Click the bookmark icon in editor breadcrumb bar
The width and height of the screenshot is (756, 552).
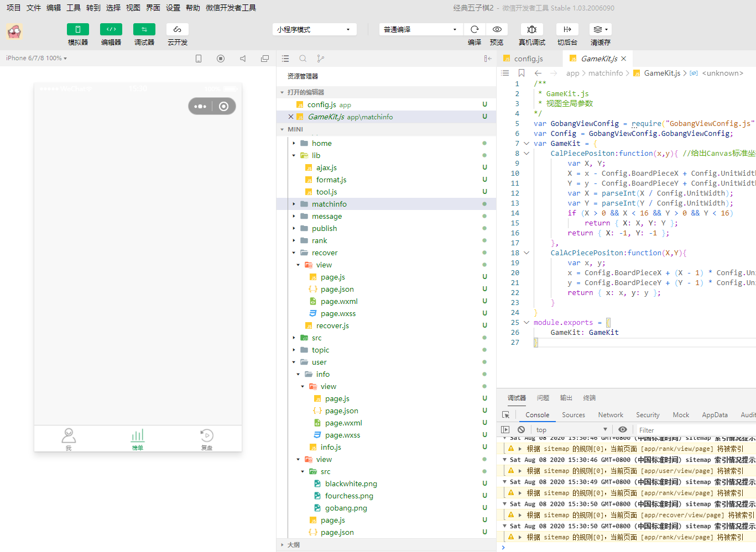521,73
